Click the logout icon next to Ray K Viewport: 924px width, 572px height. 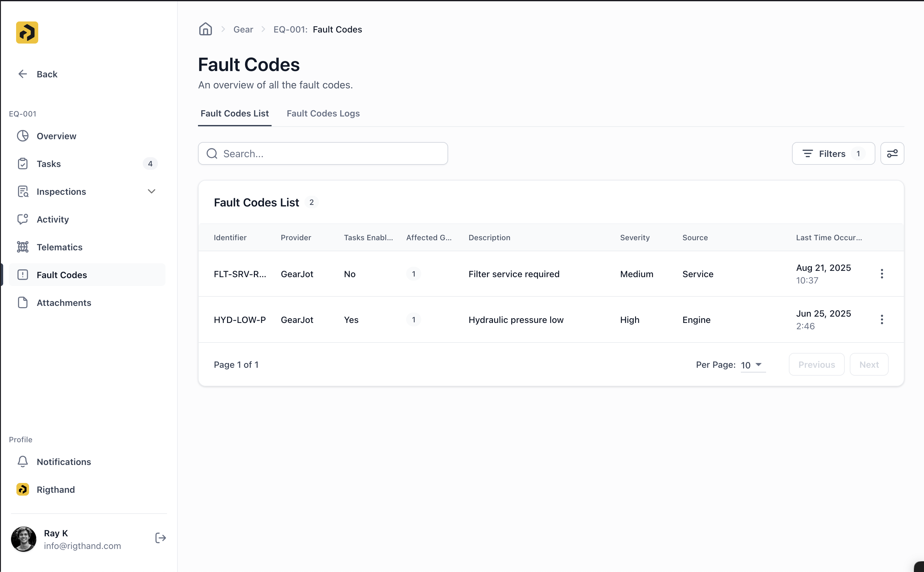(160, 538)
